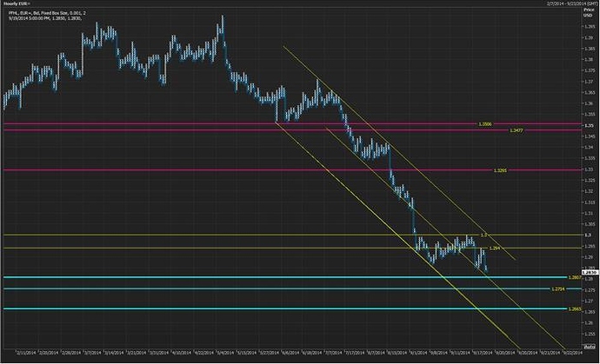
Task: Select the 1.294 level label
Action: click(495, 248)
